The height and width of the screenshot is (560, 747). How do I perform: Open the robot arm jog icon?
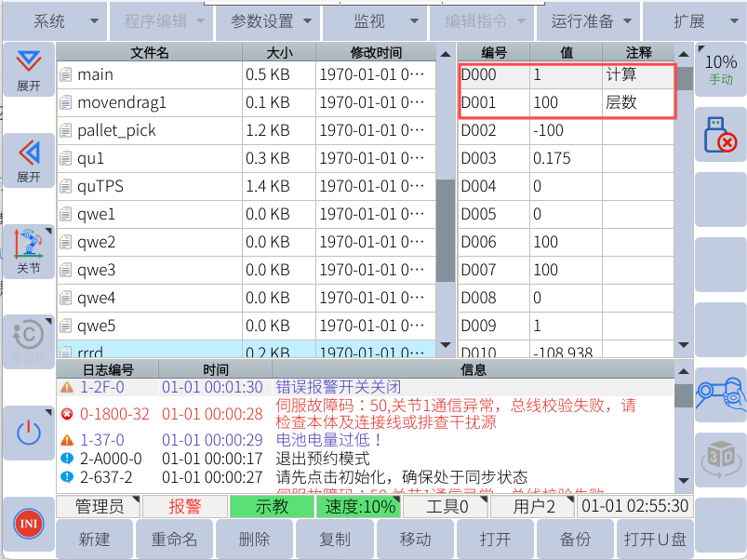pos(721,393)
